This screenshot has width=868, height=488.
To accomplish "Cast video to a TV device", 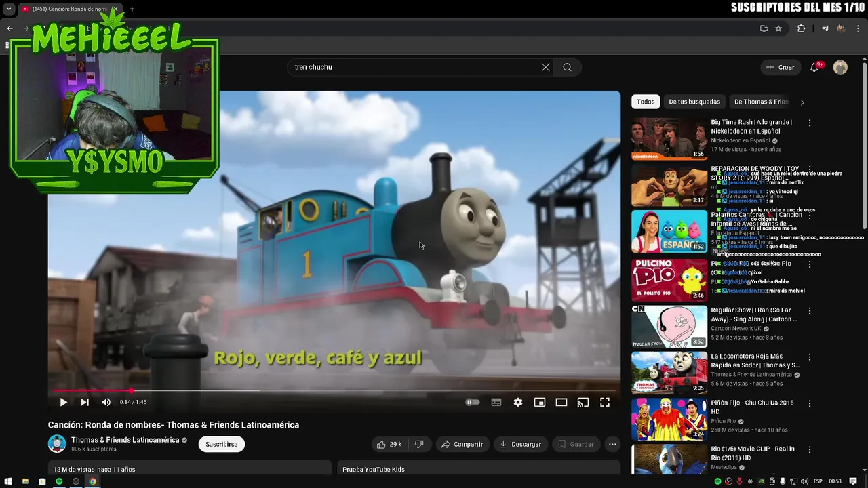I will tap(583, 402).
